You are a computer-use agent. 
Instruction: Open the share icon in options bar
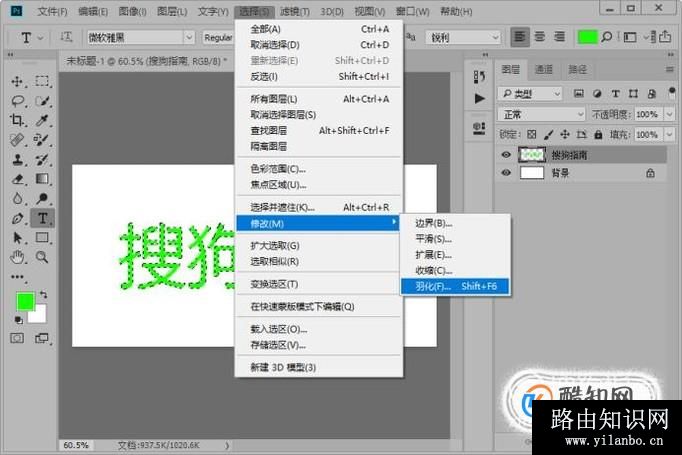click(x=665, y=37)
